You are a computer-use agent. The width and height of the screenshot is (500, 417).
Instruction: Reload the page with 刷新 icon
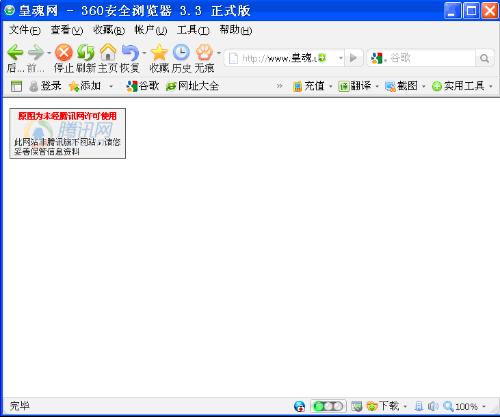tap(86, 53)
